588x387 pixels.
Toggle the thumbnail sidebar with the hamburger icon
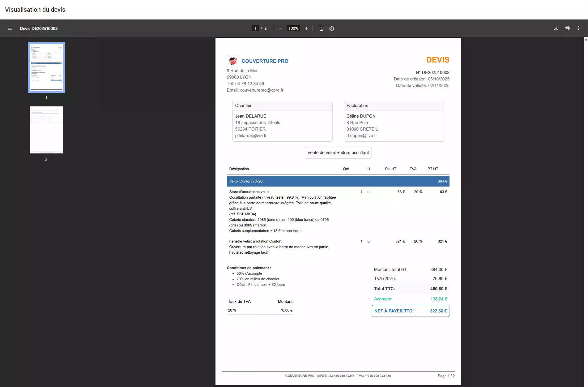(x=10, y=28)
